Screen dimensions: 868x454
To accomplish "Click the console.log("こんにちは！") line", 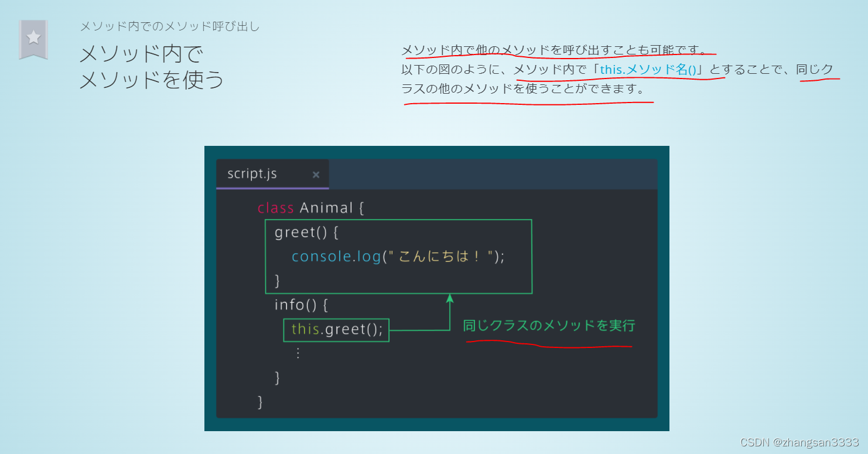I will coord(398,257).
